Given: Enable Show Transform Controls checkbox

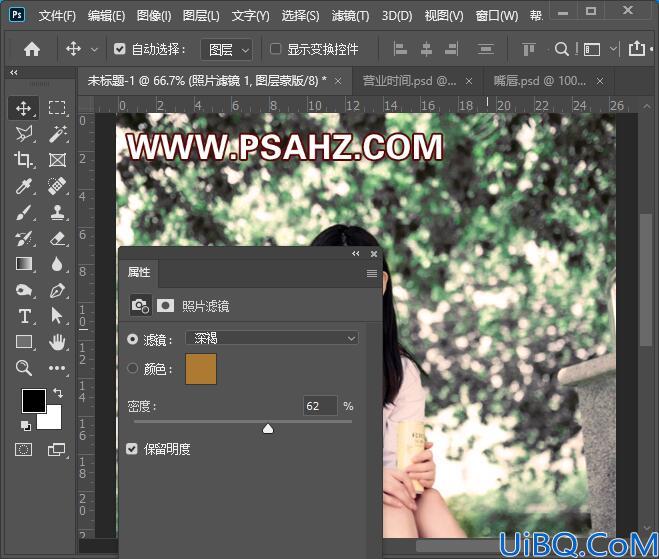Looking at the screenshot, I should [x=275, y=49].
